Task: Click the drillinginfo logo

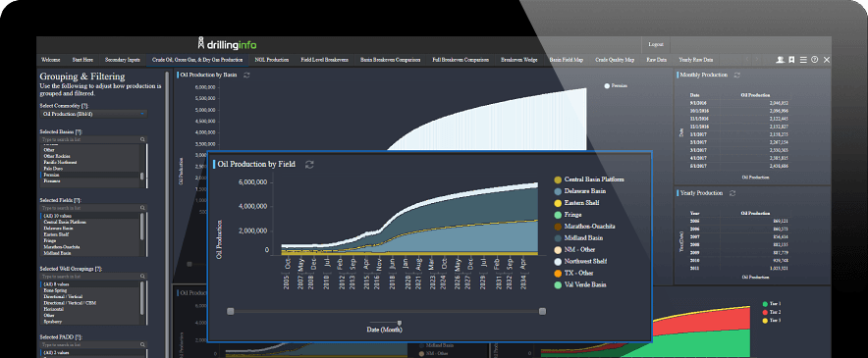Action: (227, 44)
